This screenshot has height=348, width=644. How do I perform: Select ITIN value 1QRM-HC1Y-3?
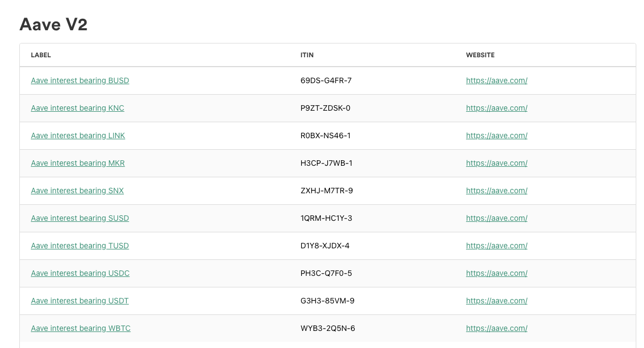click(x=326, y=218)
